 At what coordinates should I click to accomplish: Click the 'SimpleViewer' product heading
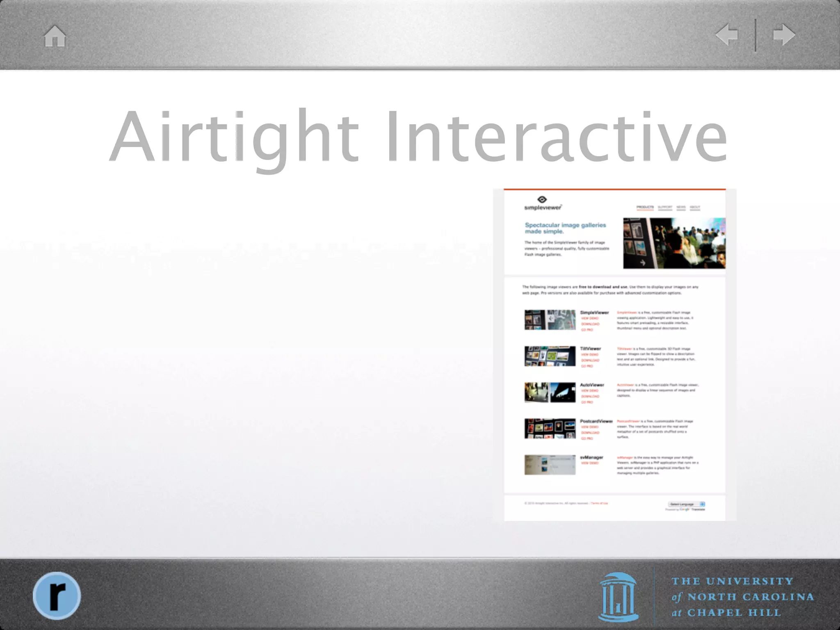tap(594, 313)
